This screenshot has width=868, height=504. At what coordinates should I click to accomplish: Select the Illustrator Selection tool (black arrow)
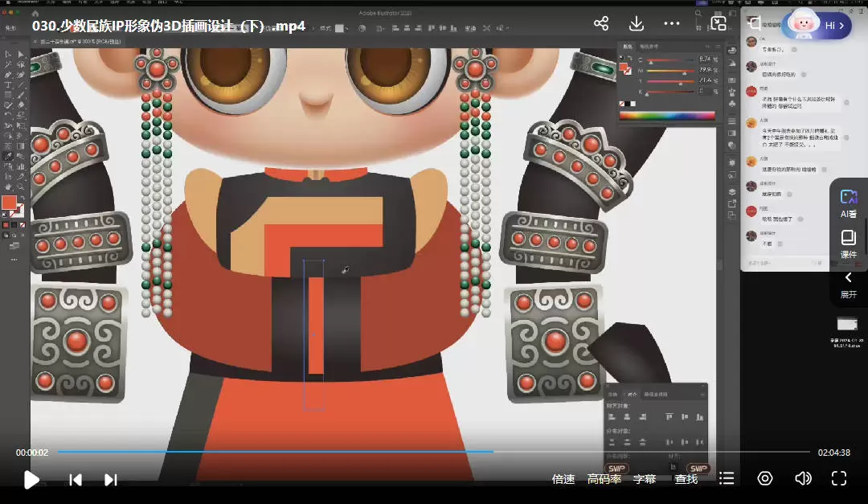[8, 55]
